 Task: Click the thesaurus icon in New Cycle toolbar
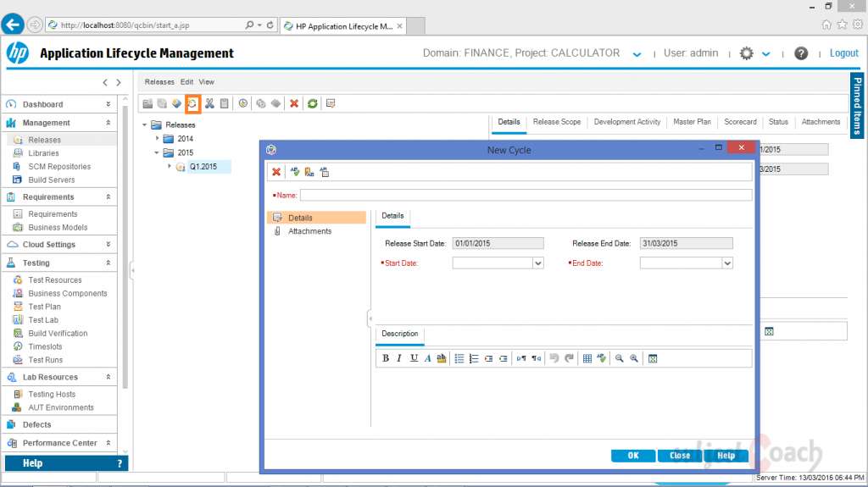[309, 172]
